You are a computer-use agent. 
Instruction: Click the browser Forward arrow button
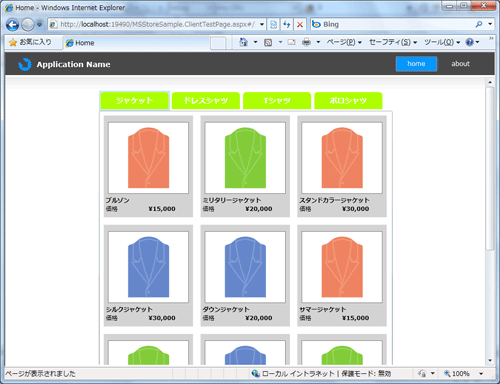(28, 25)
